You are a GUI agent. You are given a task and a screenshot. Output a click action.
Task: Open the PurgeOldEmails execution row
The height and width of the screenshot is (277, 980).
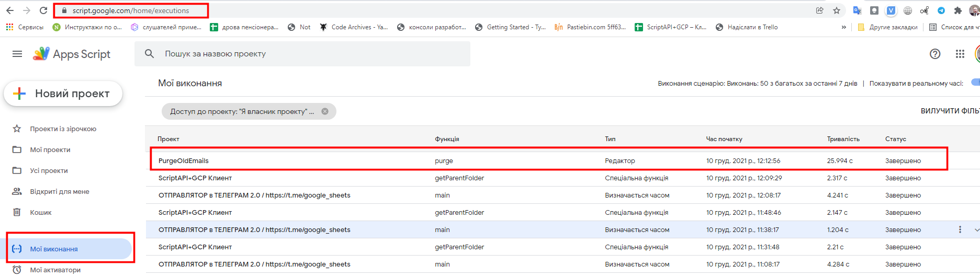(184, 160)
